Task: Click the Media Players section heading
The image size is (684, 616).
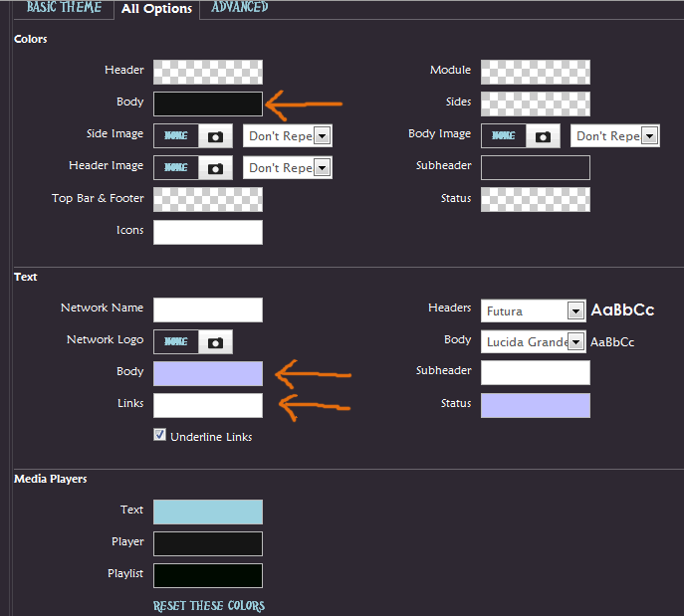Action: tap(50, 479)
